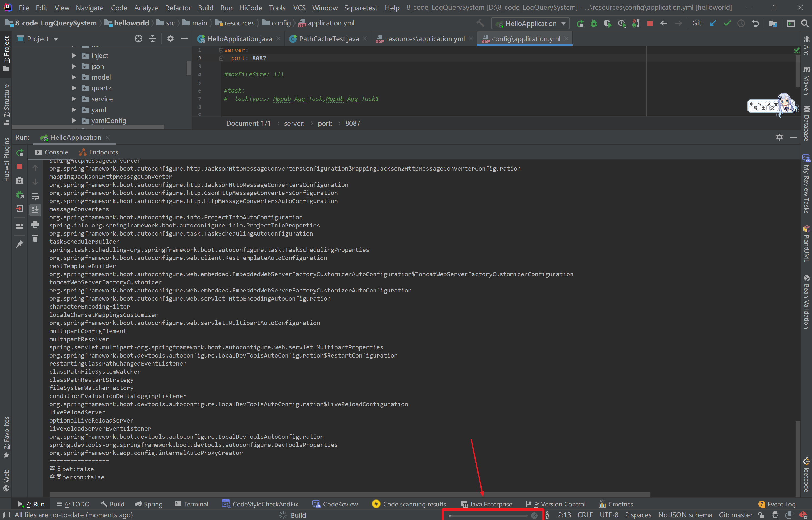812x520 pixels.
Task: Open Run with Coverage icon
Action: 608,23
